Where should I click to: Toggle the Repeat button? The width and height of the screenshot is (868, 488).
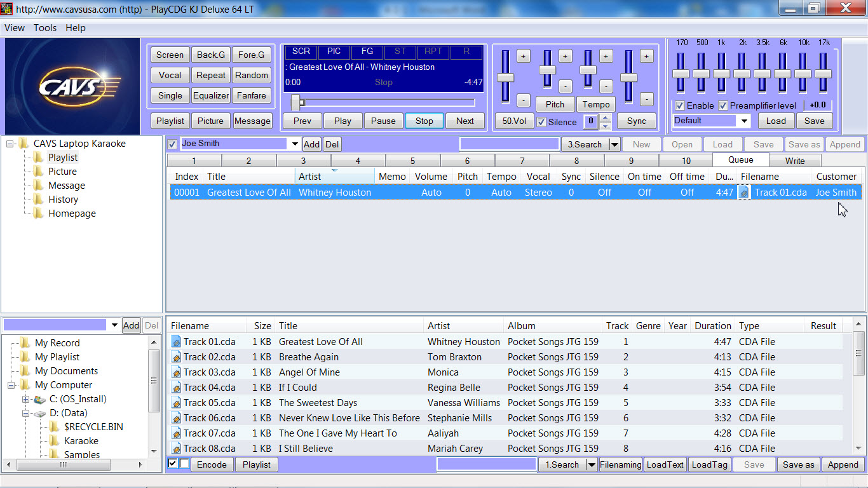pyautogui.click(x=211, y=75)
